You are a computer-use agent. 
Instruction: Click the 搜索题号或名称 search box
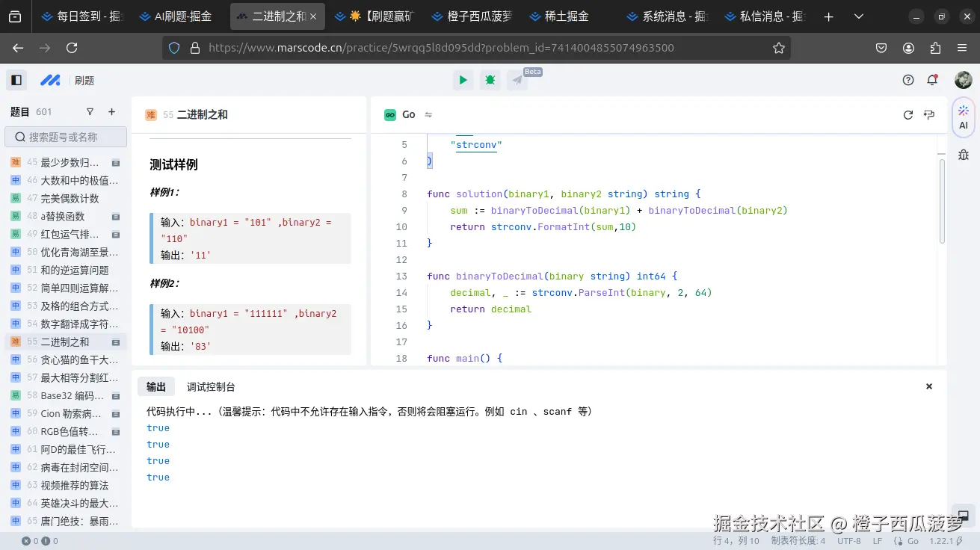pyautogui.click(x=66, y=137)
